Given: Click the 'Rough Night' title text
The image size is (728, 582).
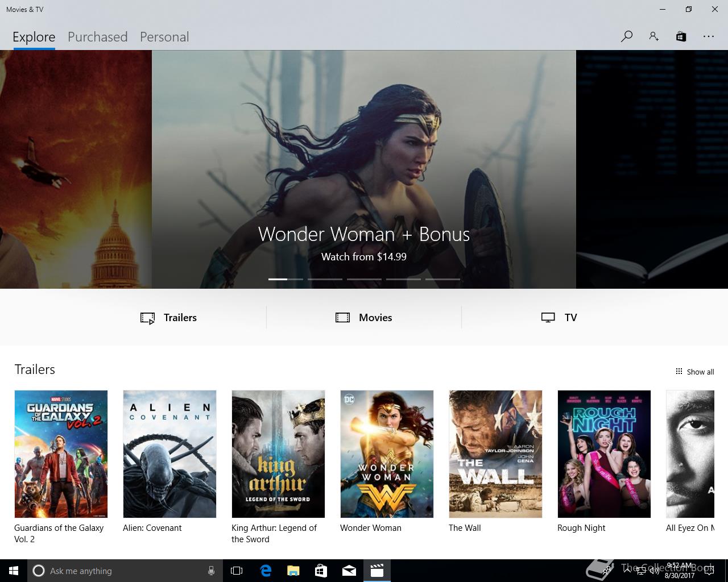Looking at the screenshot, I should (581, 528).
